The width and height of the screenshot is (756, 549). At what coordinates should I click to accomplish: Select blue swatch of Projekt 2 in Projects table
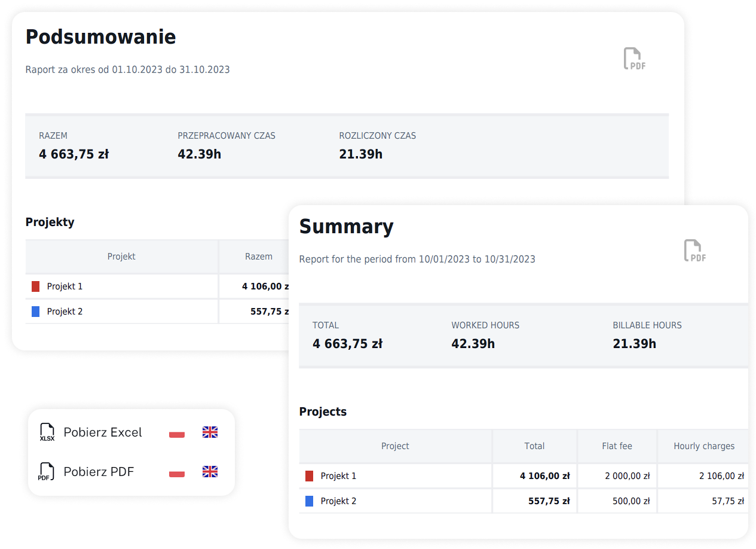tap(309, 501)
